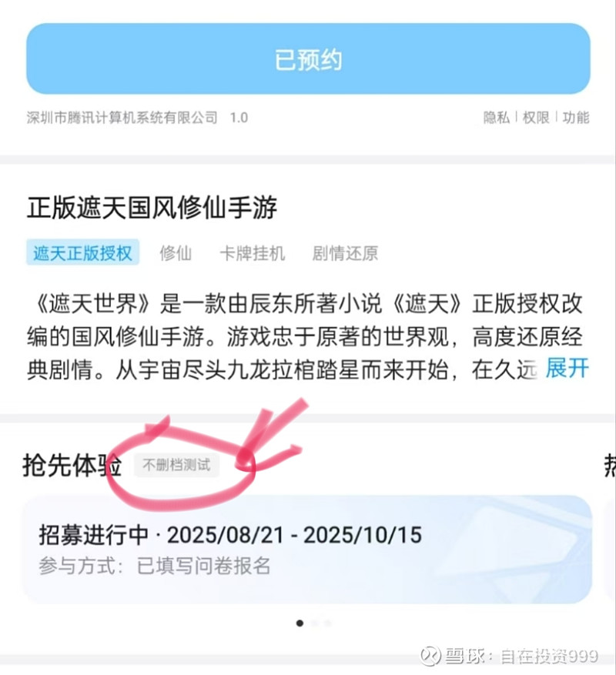Image resolution: width=616 pixels, height=675 pixels.
Task: Expand description with 展开
Action: click(x=567, y=369)
